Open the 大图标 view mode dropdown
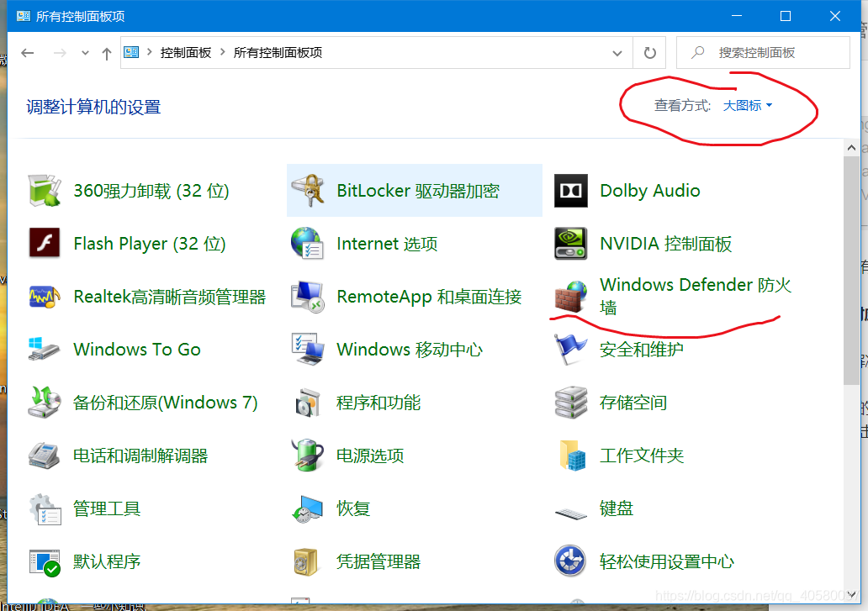Image resolution: width=868 pixels, height=611 pixels. (748, 106)
